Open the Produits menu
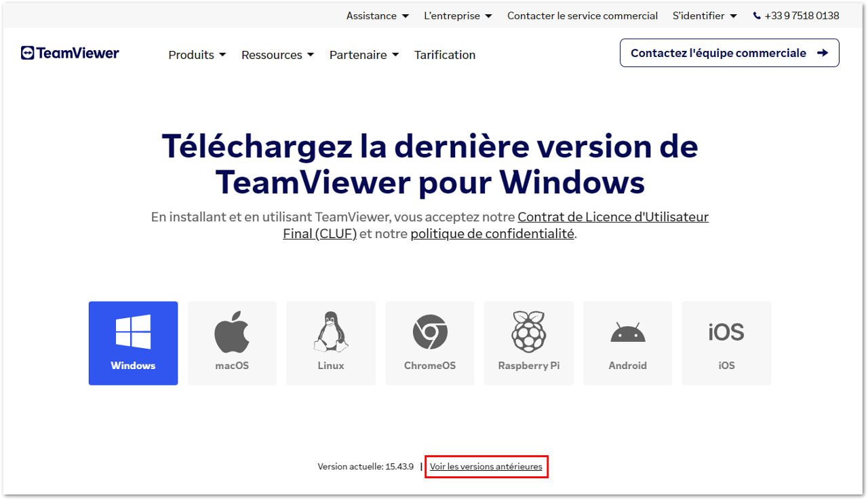Viewport: 868px width, 500px height. tap(197, 55)
